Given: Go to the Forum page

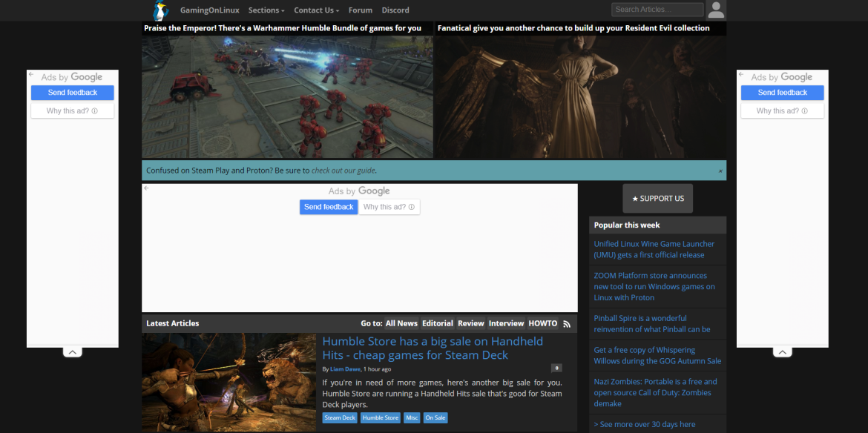Looking at the screenshot, I should tap(361, 10).
